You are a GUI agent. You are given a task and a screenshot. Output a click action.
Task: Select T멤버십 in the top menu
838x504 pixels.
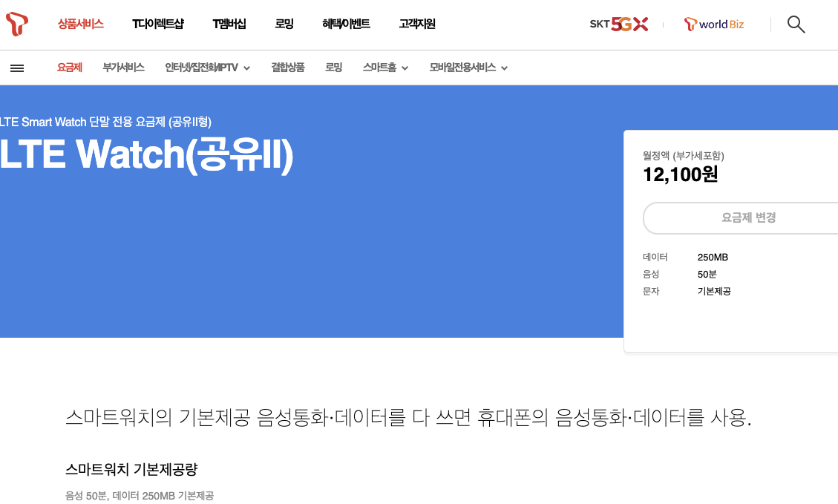[229, 24]
